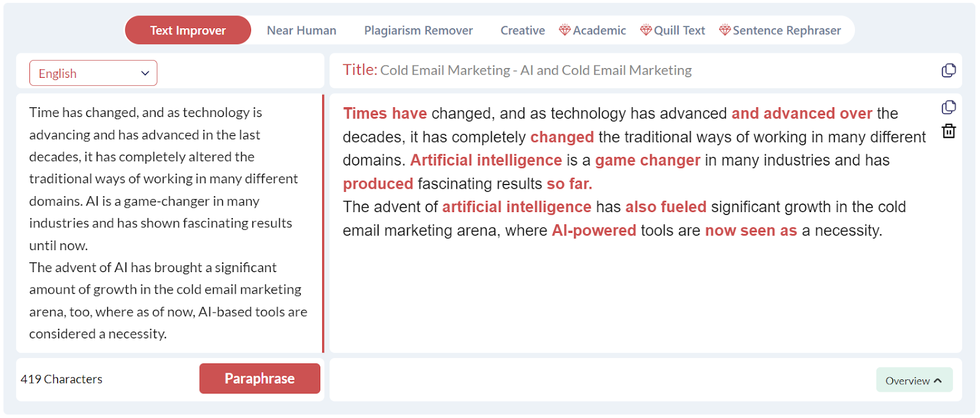Copy the paraphrased output text

tap(948, 107)
